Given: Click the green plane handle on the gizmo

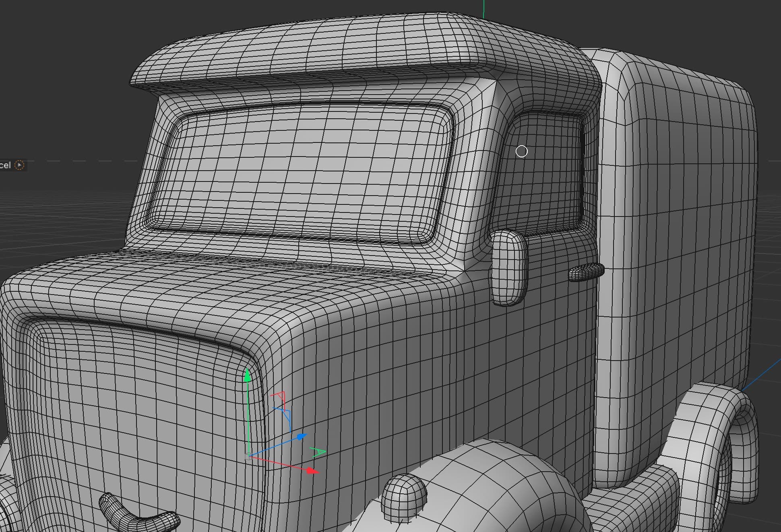Looking at the screenshot, I should pyautogui.click(x=319, y=452).
